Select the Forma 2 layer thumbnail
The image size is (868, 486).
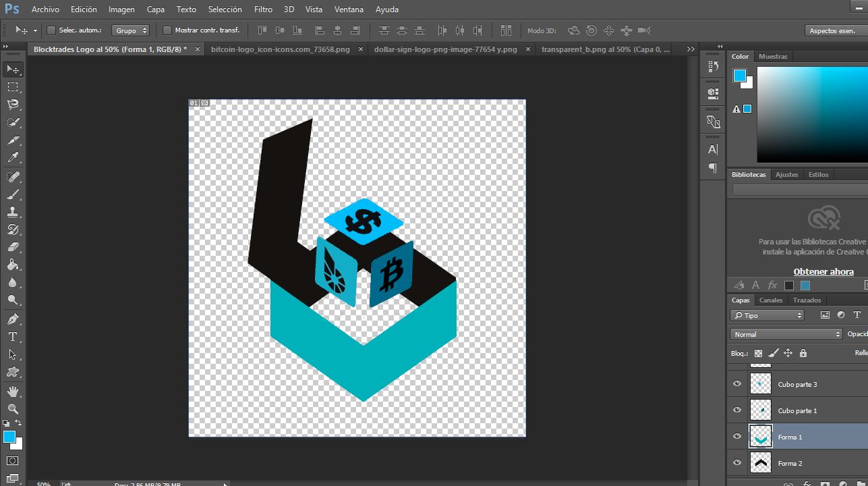[x=761, y=463]
